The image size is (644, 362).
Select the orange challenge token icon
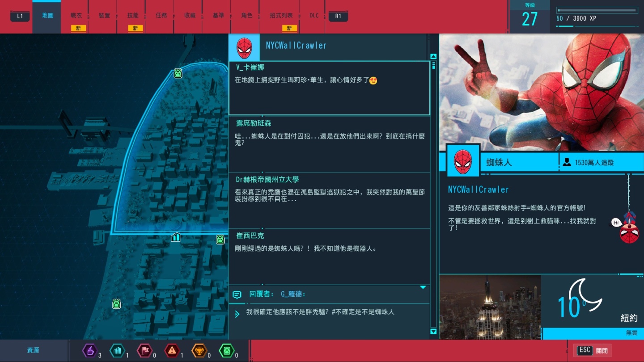click(199, 351)
